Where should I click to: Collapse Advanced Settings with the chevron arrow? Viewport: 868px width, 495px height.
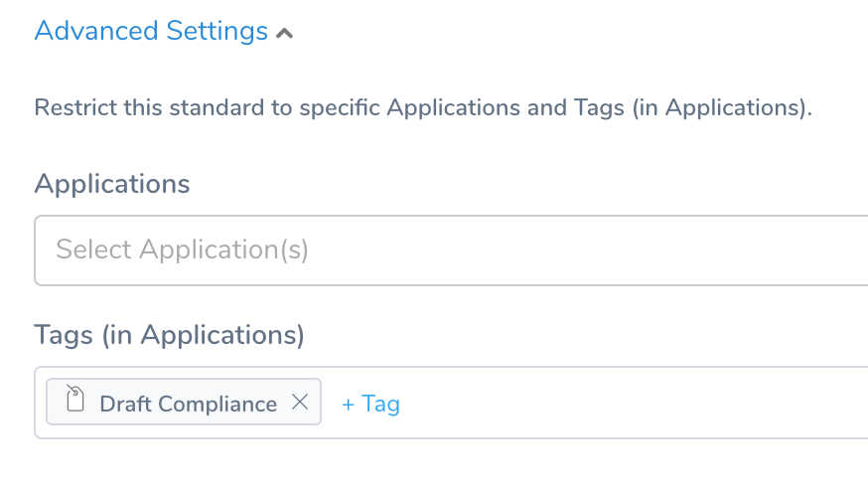pos(285,34)
